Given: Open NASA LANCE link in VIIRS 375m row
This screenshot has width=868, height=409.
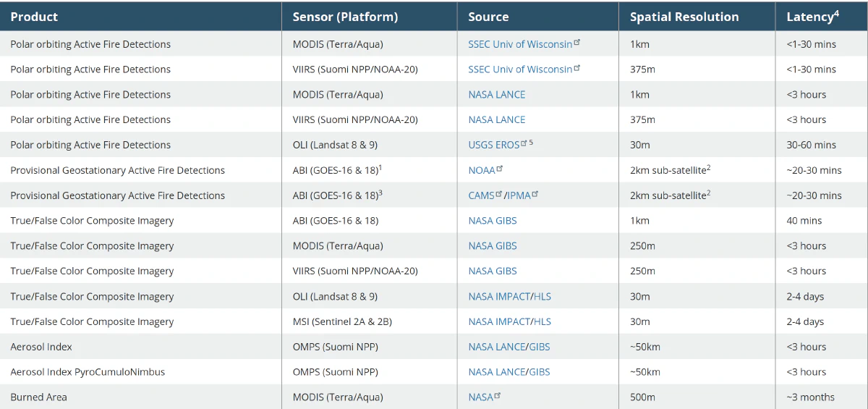Looking at the screenshot, I should (496, 120).
